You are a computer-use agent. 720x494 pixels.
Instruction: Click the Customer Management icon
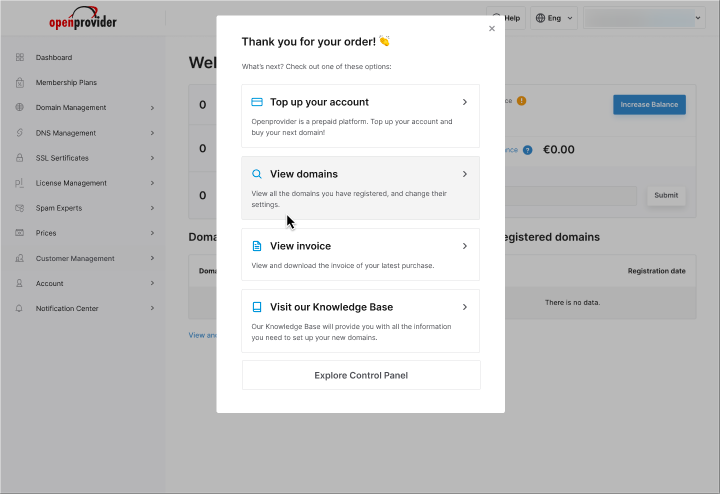pos(19,258)
